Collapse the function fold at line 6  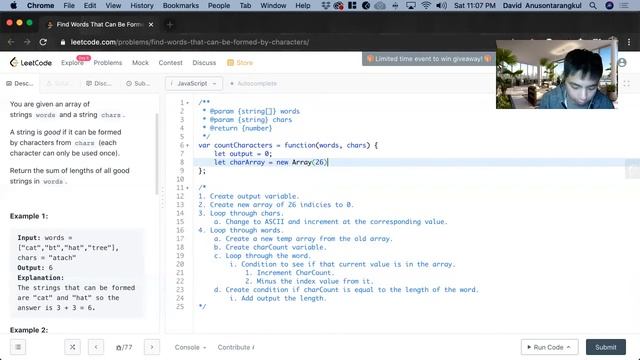point(188,145)
